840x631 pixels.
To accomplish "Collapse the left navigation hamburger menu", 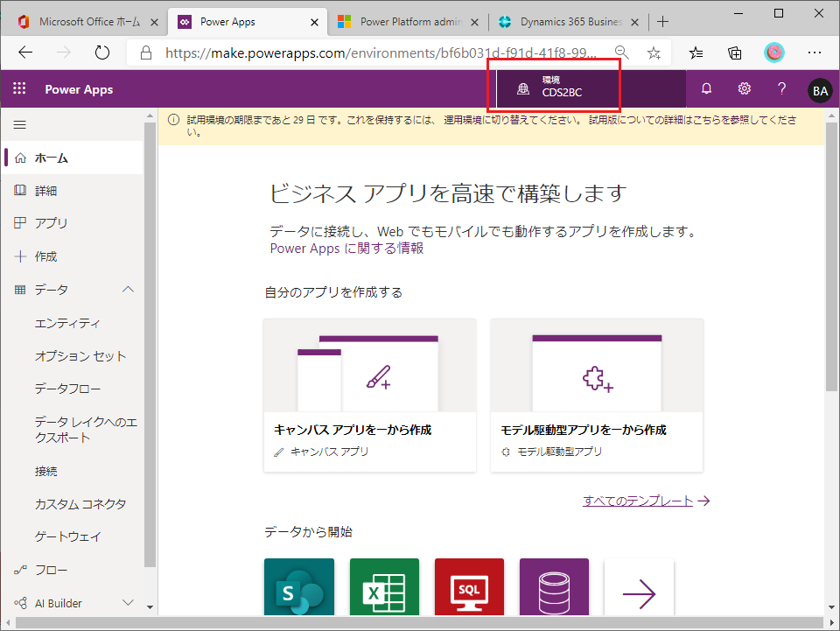I will coord(20,125).
